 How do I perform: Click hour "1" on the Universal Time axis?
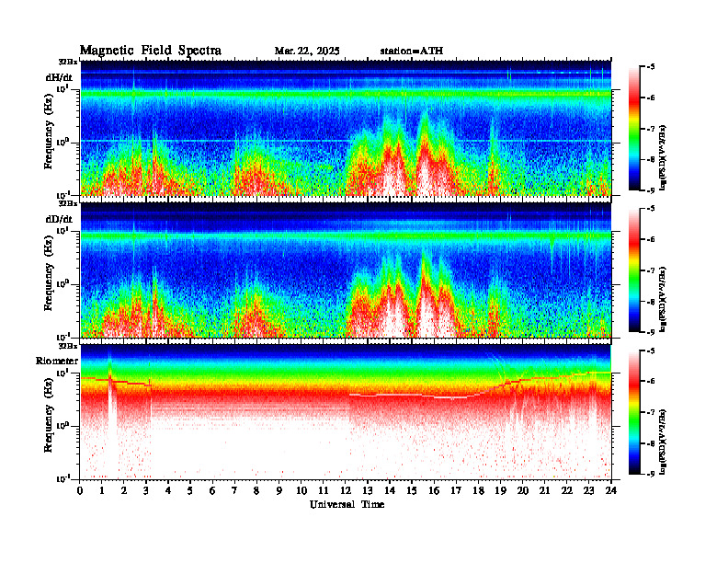(102, 491)
